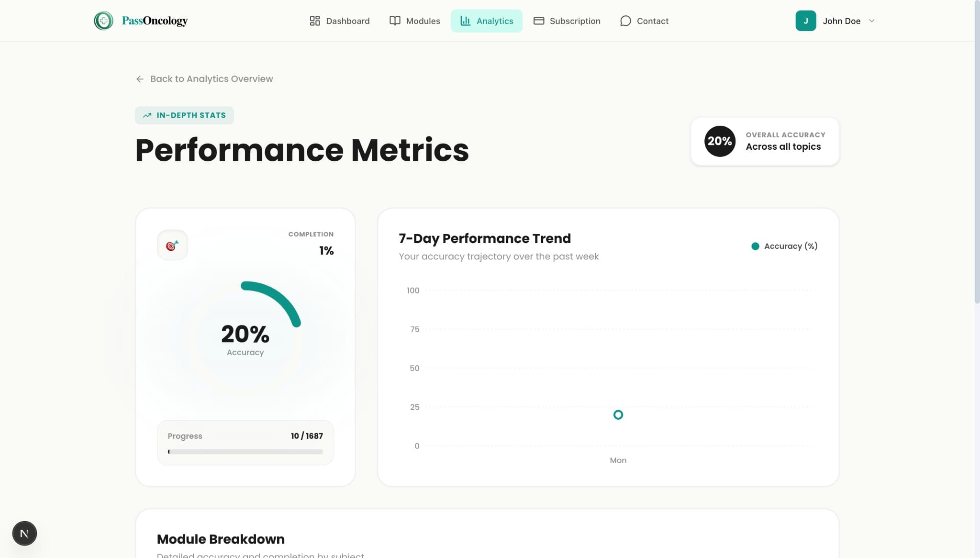980x558 pixels.
Task: Click the Progress bar track
Action: (x=245, y=452)
